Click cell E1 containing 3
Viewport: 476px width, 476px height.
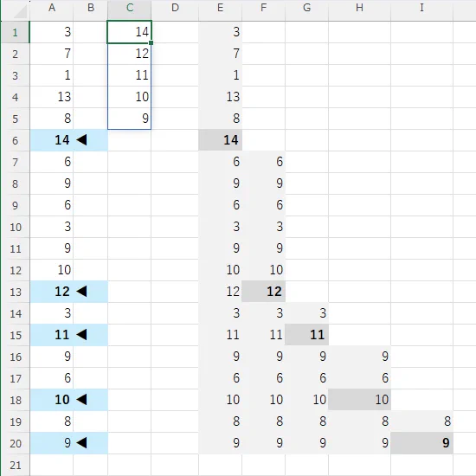coord(221,32)
